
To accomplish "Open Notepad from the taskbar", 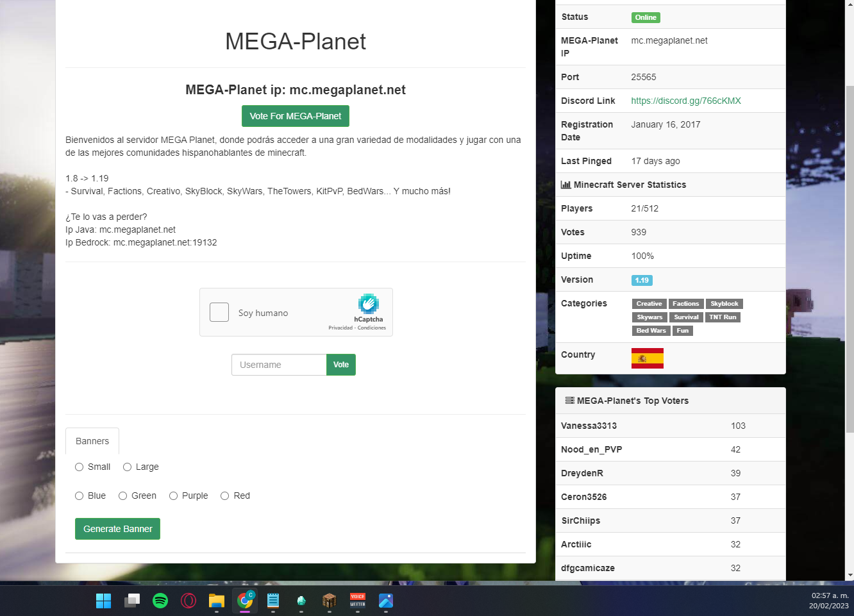I will [273, 601].
